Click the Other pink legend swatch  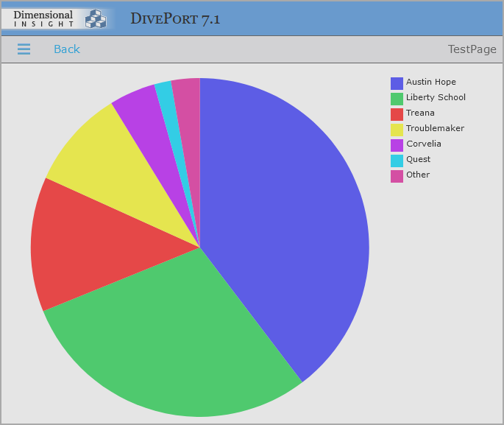(397, 175)
